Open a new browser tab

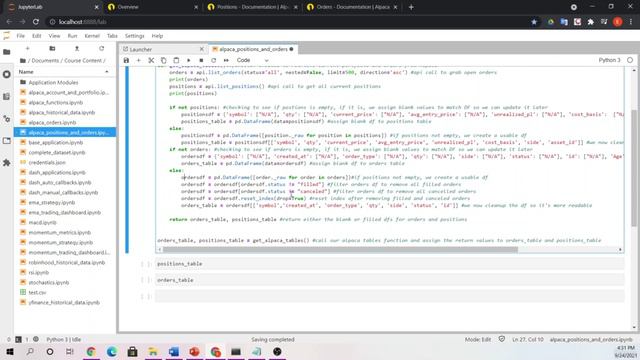(x=411, y=7)
